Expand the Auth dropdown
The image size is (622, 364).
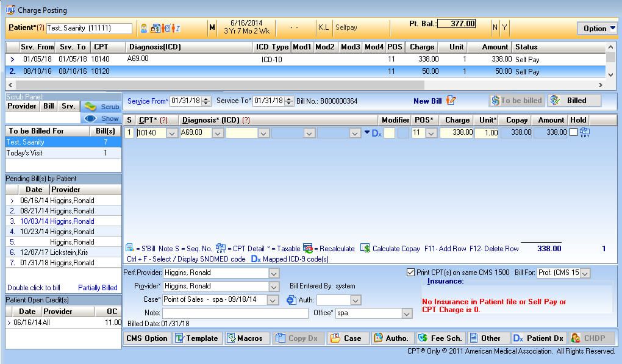[x=356, y=300]
